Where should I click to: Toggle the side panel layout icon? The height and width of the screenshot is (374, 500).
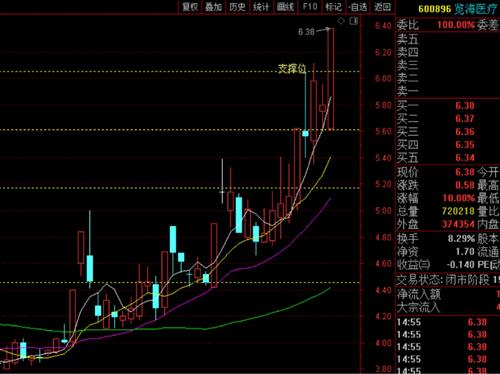354,21
